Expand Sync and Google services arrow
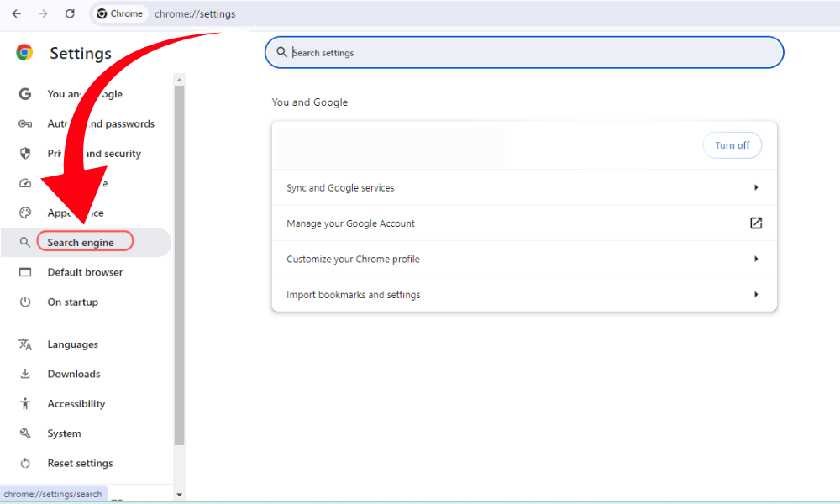Screen dimensions: 840x504 pos(756,187)
